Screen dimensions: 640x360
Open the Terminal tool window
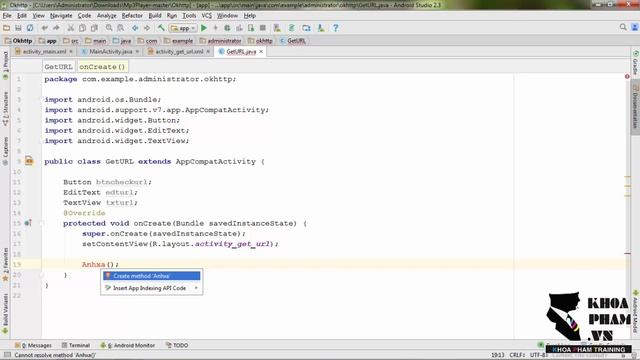(76, 345)
